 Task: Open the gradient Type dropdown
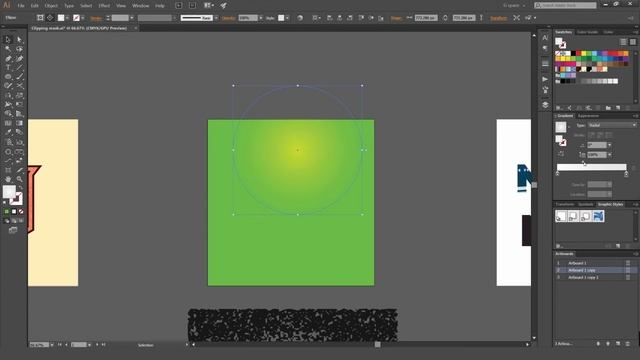point(612,125)
